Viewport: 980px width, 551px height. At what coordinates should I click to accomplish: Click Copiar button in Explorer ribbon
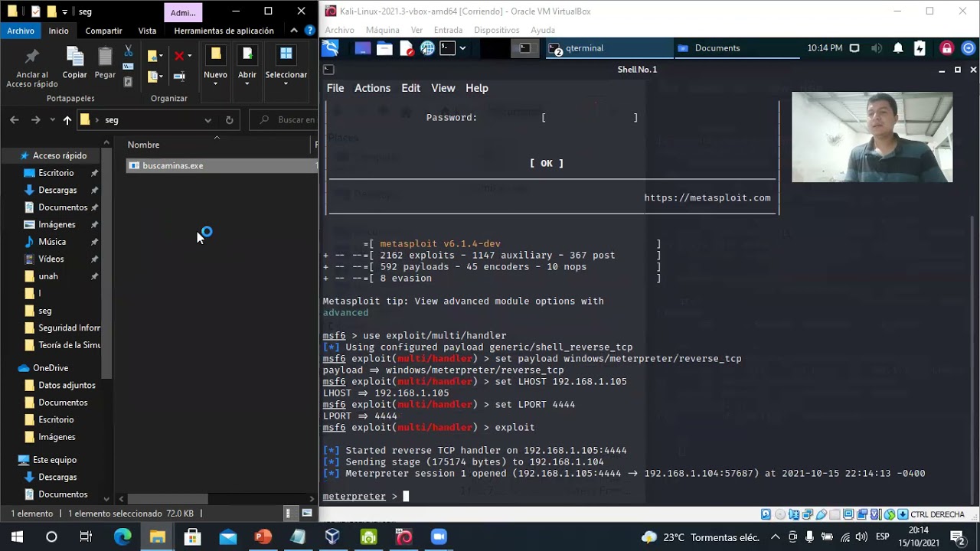pos(74,62)
